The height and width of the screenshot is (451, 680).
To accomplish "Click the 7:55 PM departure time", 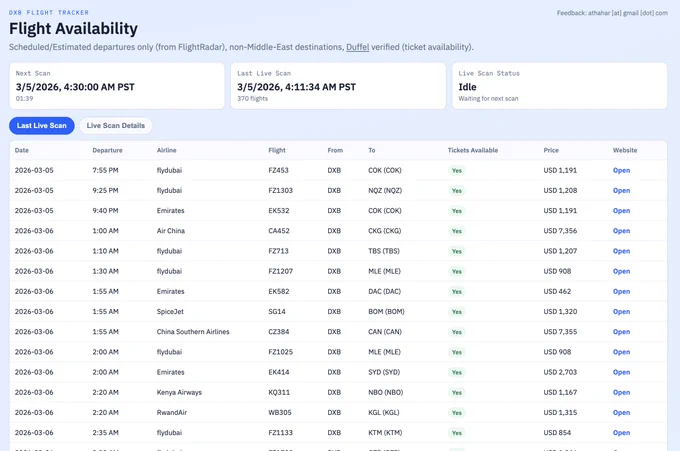I will pyautogui.click(x=105, y=170).
